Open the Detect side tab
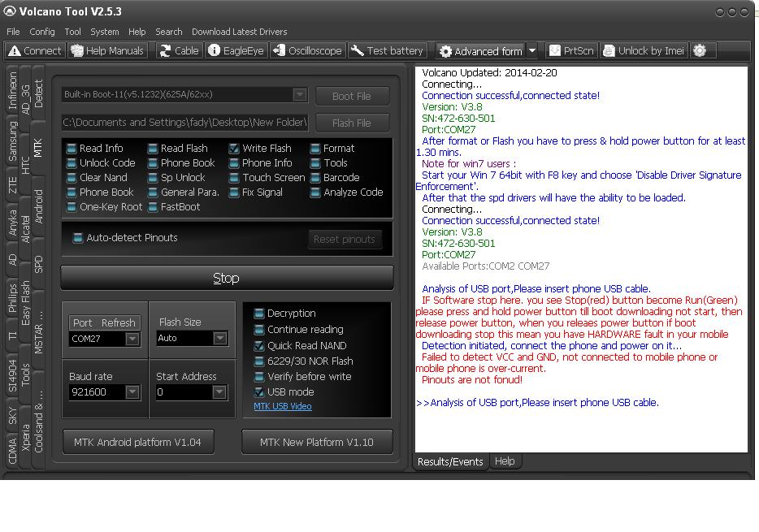The width and height of the screenshot is (759, 532). 38,93
